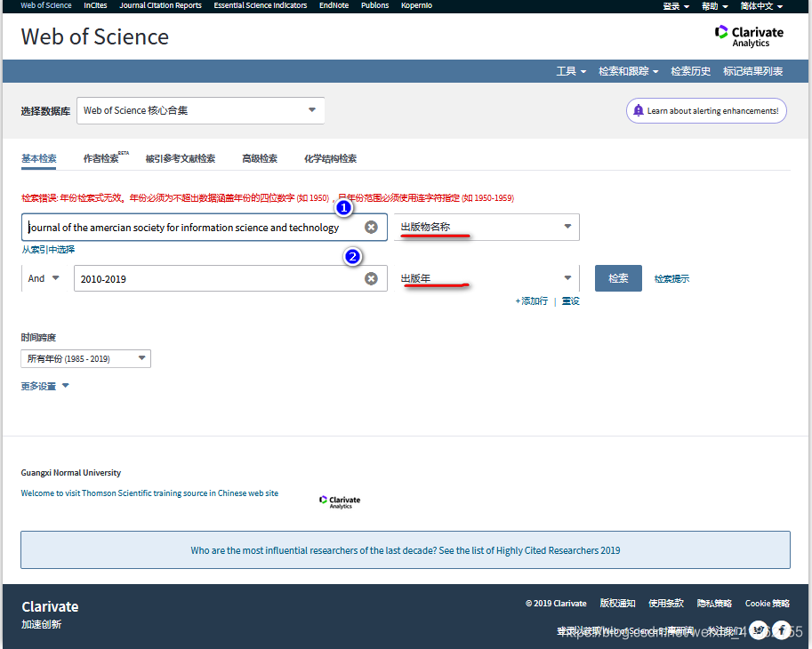Screen dimensions: 812x649
Task: Open the 检索和跟踪 menu
Action: pos(628,71)
